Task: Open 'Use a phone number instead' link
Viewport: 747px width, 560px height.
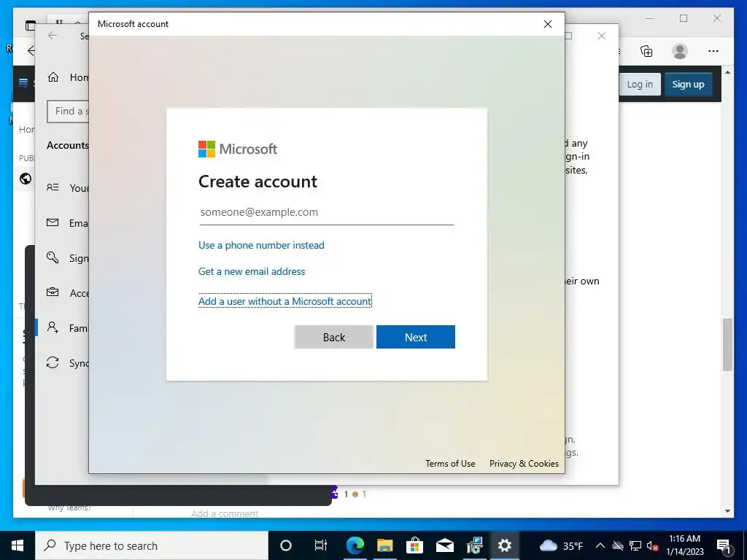Action: [261, 245]
